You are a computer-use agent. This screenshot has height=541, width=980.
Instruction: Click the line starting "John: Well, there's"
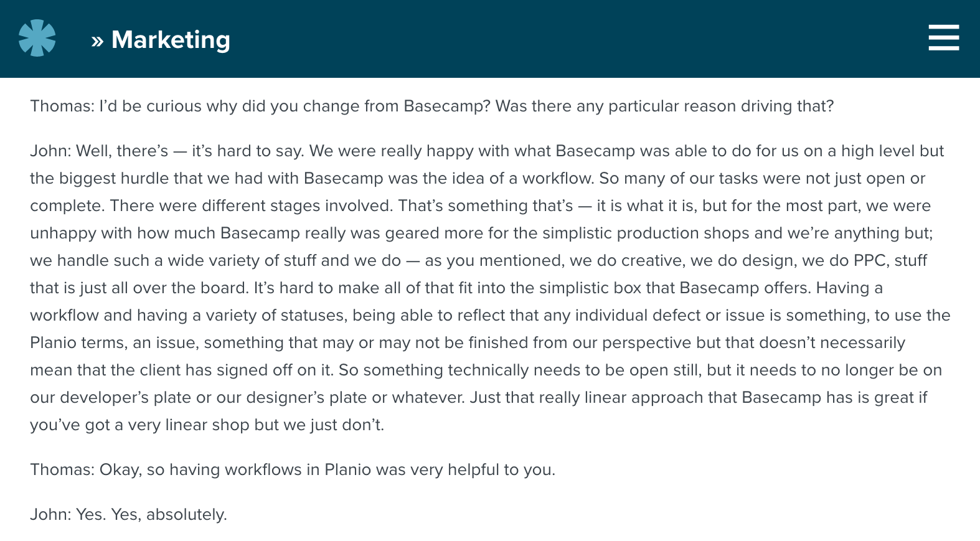pos(487,151)
